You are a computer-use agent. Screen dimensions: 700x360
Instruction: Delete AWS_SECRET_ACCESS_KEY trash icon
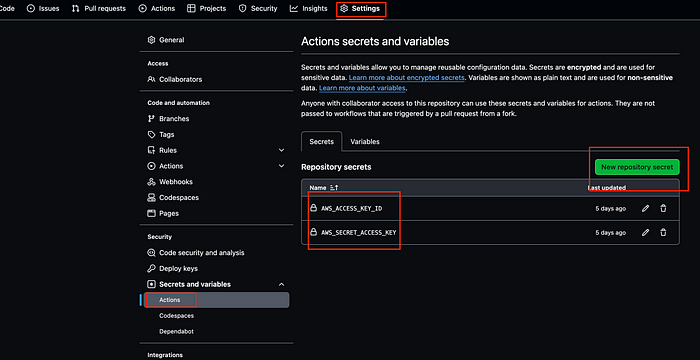click(x=663, y=232)
